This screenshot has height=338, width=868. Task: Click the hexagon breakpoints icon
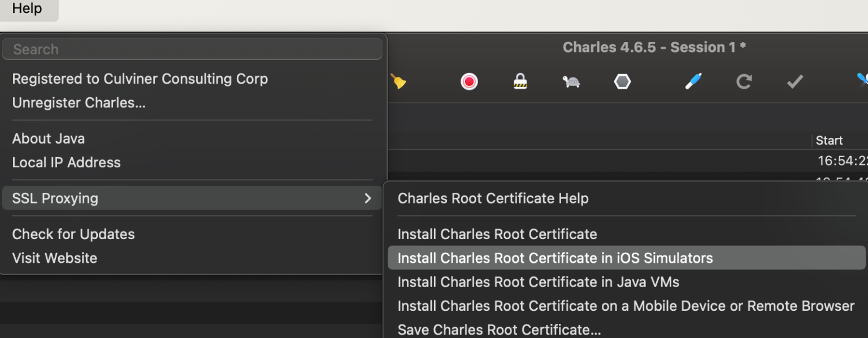point(622,82)
